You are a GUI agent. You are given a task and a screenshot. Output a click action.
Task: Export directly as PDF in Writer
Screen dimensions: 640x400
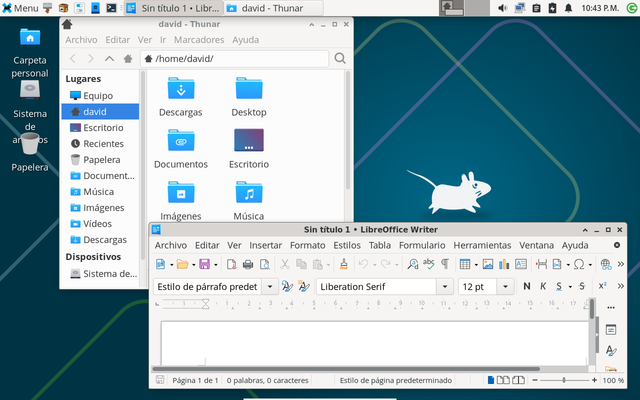(x=231, y=264)
